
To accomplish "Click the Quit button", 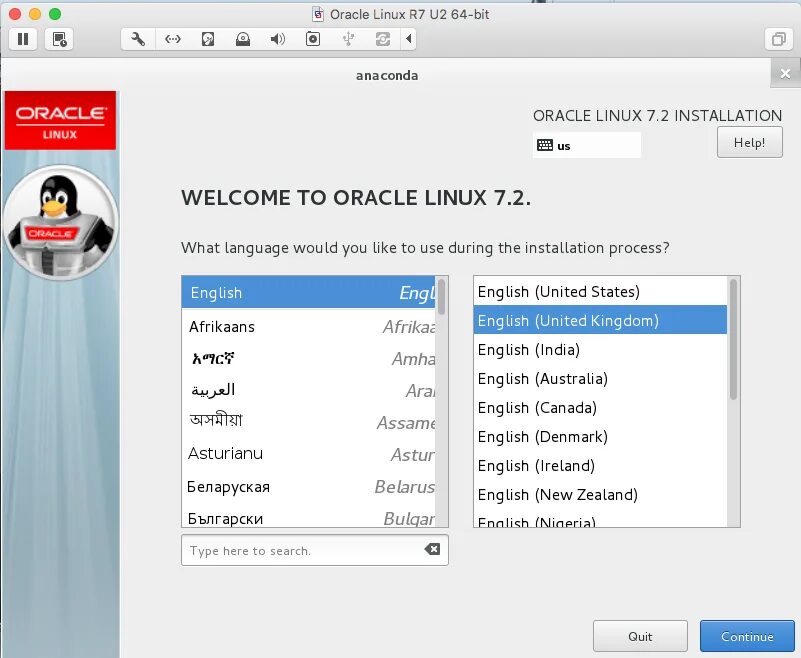I will pyautogui.click(x=640, y=636).
